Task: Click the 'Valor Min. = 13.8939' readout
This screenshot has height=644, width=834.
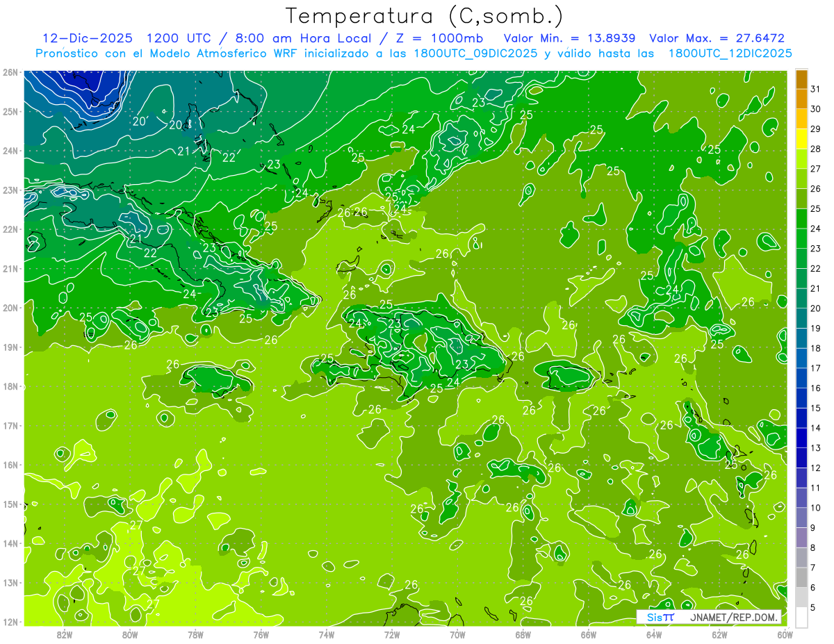Action: click(x=570, y=38)
